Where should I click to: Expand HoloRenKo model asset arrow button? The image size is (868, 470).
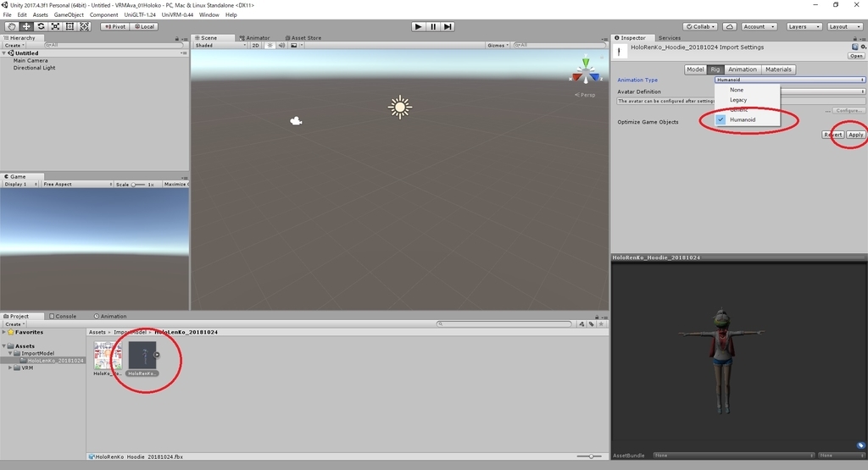[x=157, y=355]
